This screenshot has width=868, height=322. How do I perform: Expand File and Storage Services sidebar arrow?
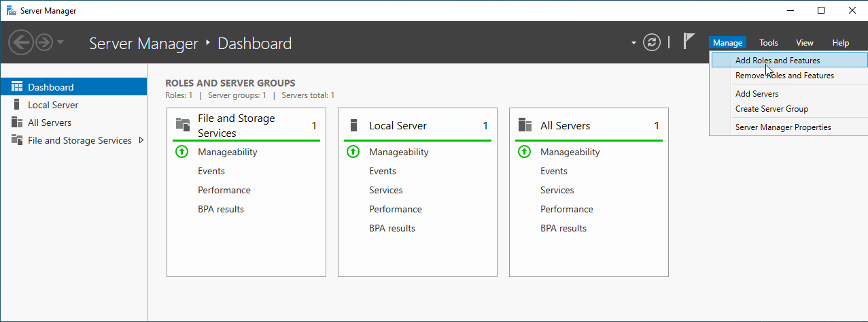pos(141,140)
